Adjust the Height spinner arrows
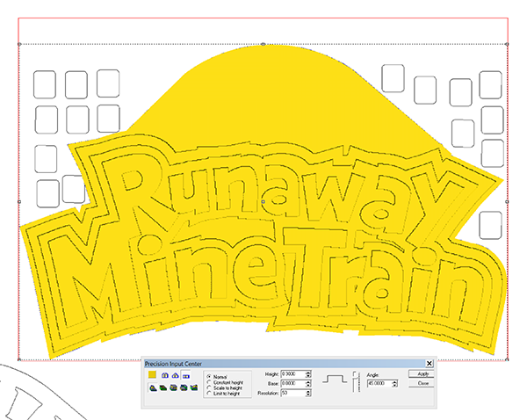Viewport: 527px width, 420px height. point(308,374)
